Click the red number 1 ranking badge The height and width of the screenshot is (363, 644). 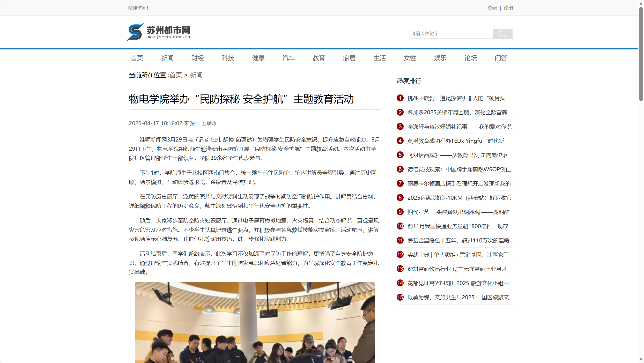[x=400, y=98]
